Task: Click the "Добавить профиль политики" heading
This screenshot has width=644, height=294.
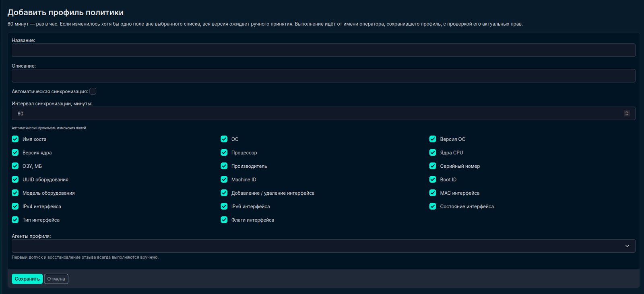Action: (x=66, y=12)
